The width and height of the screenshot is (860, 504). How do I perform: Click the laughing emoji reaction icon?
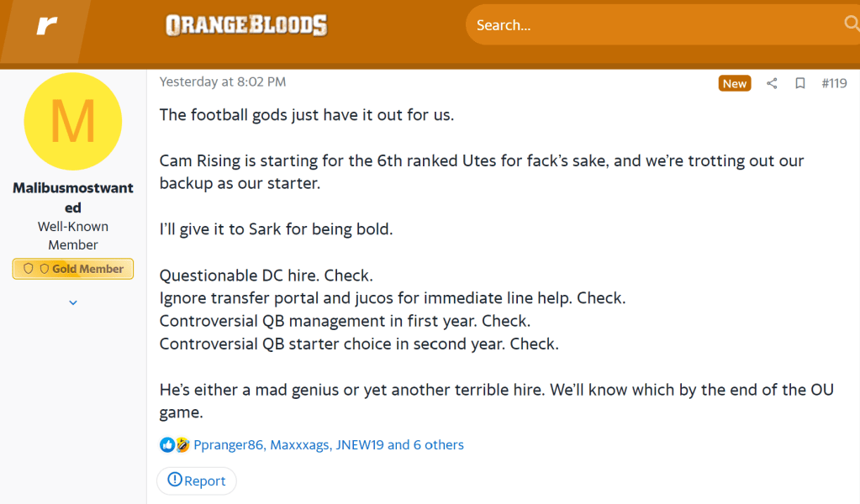[182, 444]
